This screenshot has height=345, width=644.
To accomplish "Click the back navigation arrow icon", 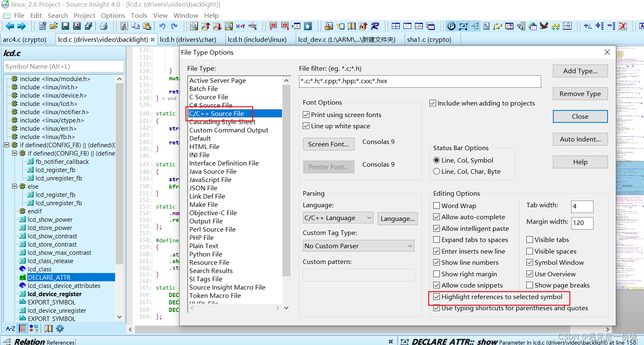I will point(9,26).
